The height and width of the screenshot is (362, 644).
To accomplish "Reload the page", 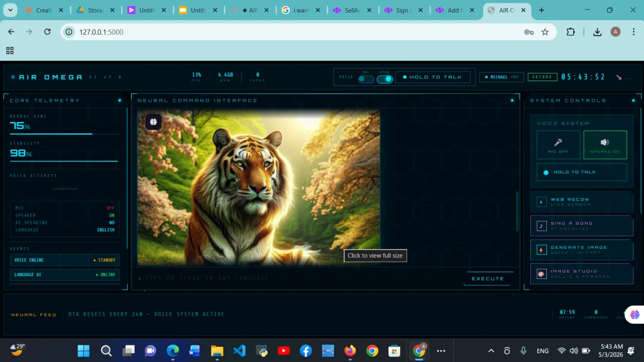I will pyautogui.click(x=47, y=32).
